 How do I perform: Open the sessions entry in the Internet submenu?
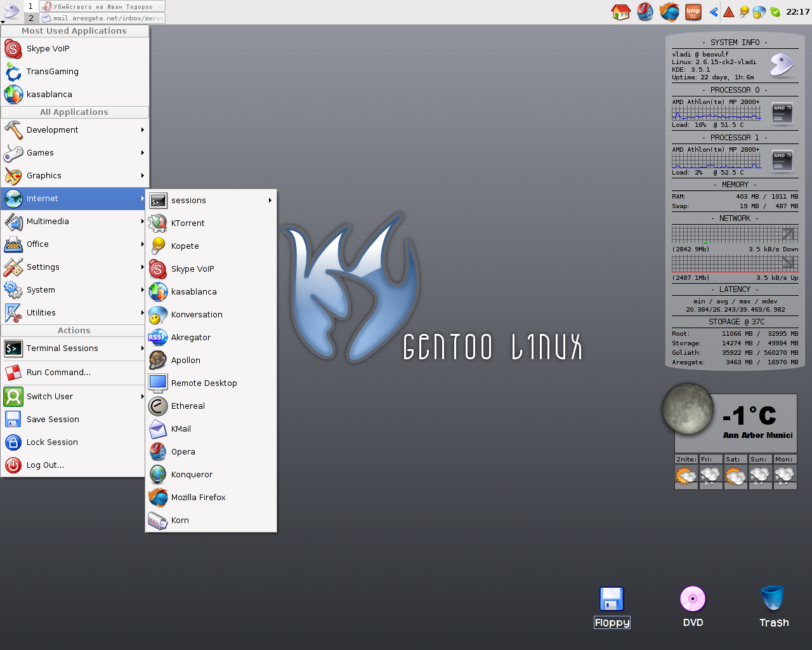211,201
